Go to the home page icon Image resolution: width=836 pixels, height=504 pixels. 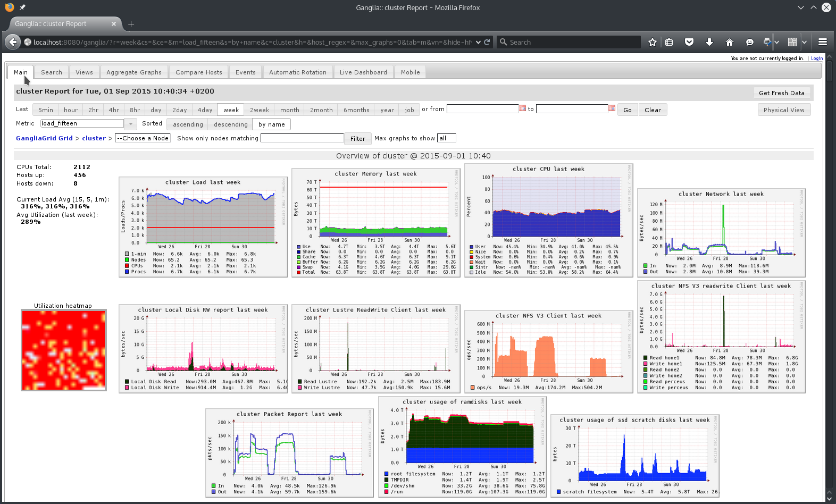coord(730,42)
